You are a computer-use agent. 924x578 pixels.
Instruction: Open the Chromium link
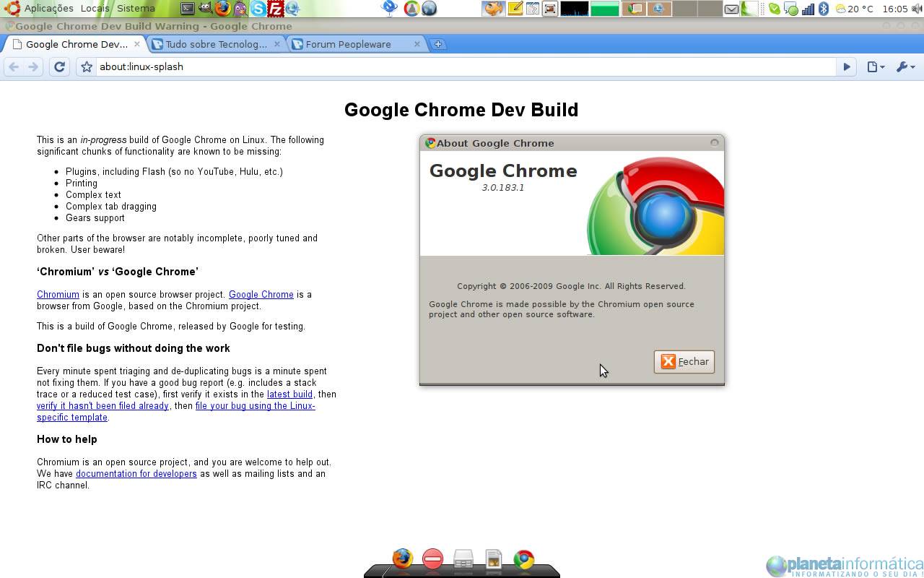[58, 295]
